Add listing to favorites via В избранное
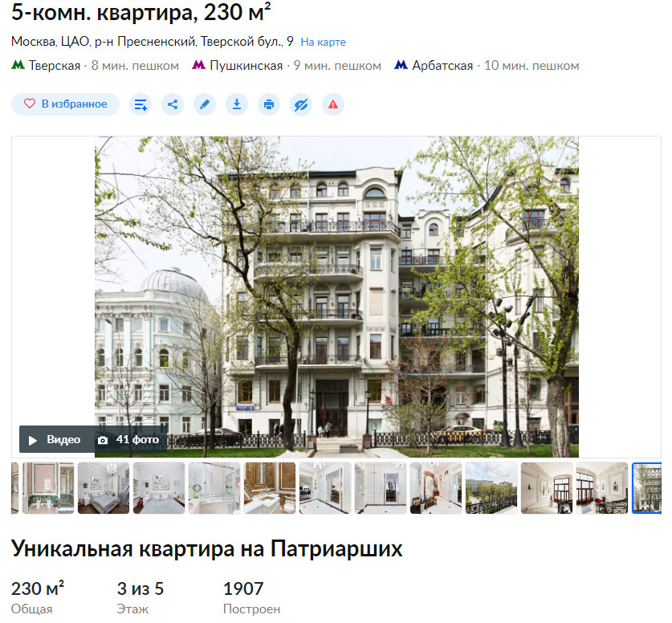 65,104
